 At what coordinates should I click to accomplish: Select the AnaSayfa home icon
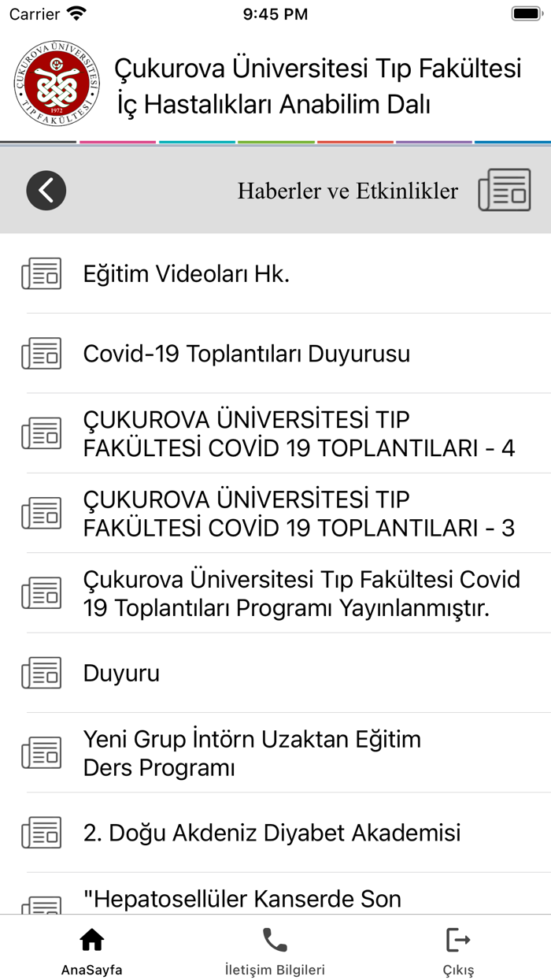pos(91,939)
